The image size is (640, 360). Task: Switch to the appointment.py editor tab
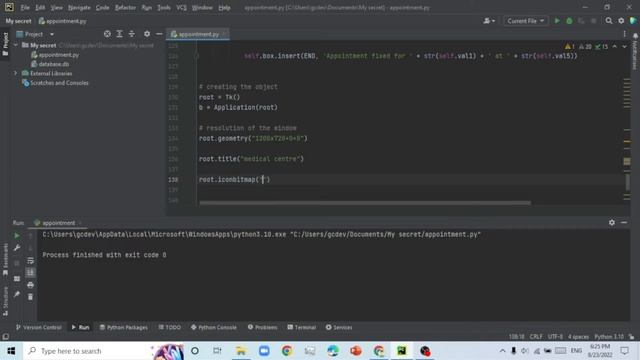tap(198, 34)
